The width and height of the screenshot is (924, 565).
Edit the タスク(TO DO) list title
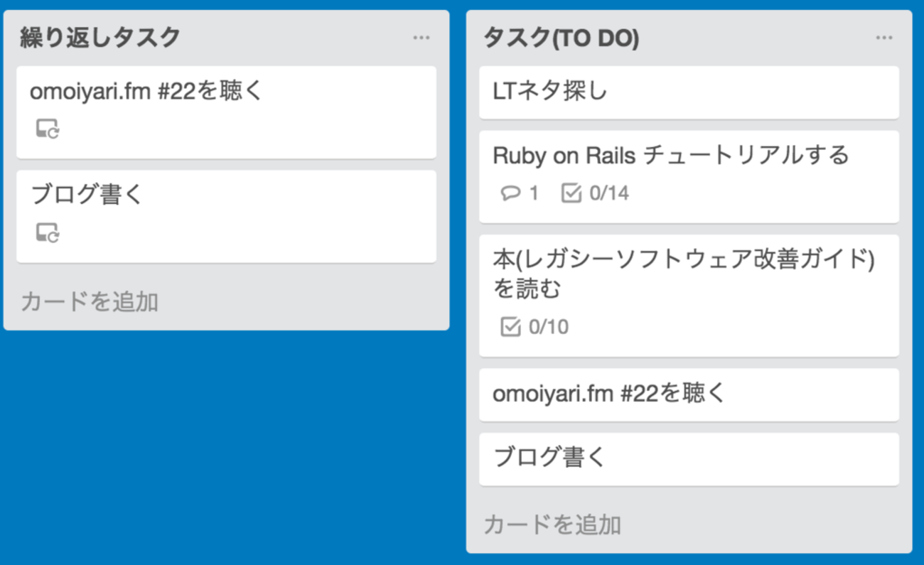(561, 38)
